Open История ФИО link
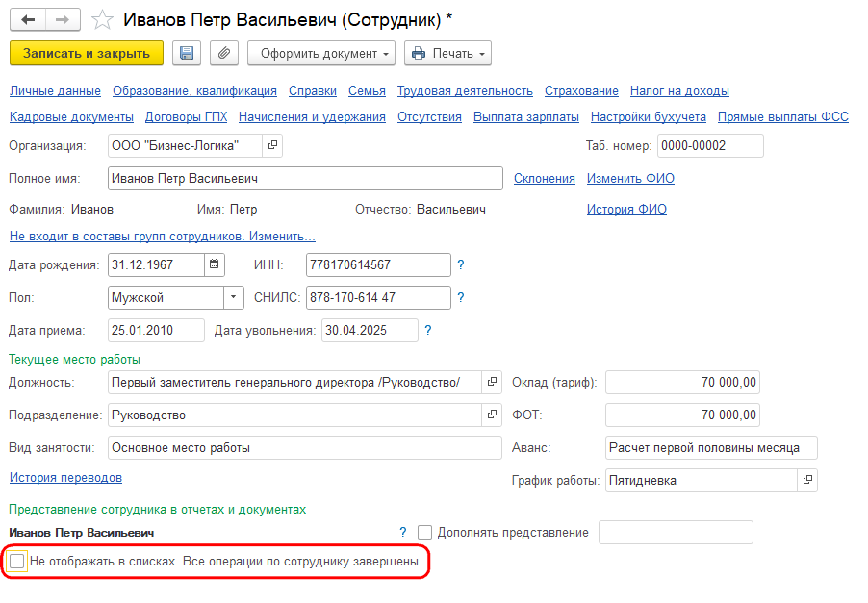868x603 pixels. [626, 210]
